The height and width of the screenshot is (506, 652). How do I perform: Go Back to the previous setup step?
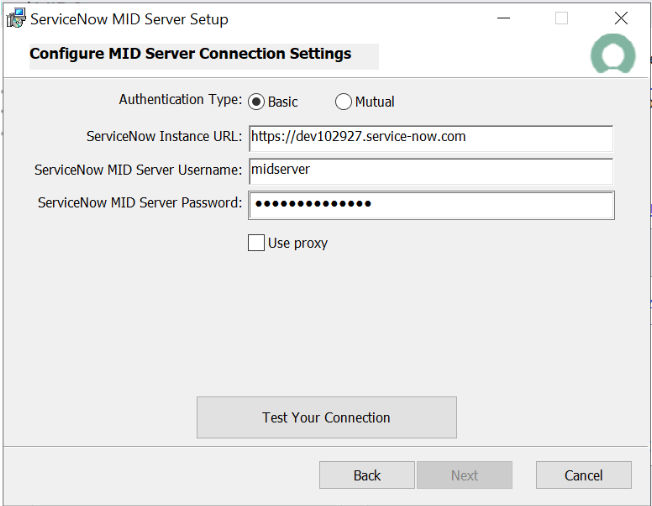pos(367,475)
